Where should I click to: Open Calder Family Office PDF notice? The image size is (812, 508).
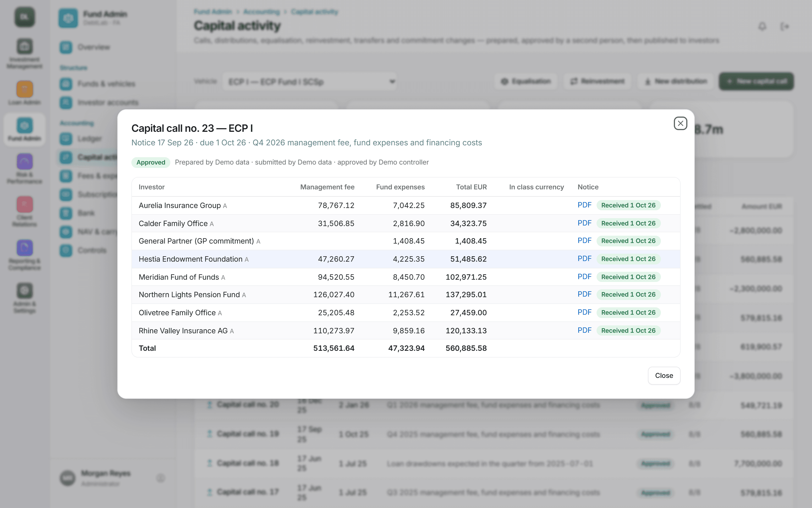point(584,223)
